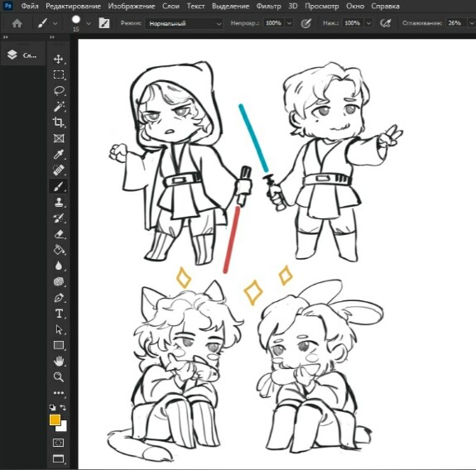Open the Edit Toolbar three-dots menu
This screenshot has width=476, height=470.
tap(59, 392)
